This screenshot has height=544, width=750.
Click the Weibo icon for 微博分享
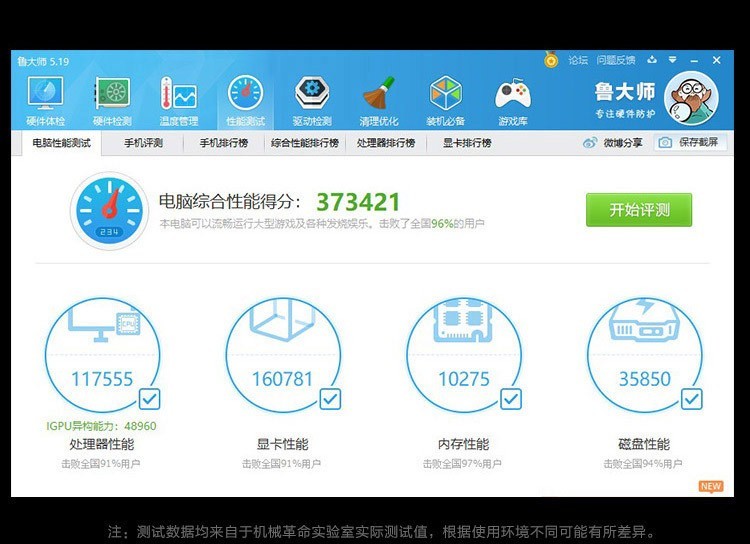coord(590,143)
